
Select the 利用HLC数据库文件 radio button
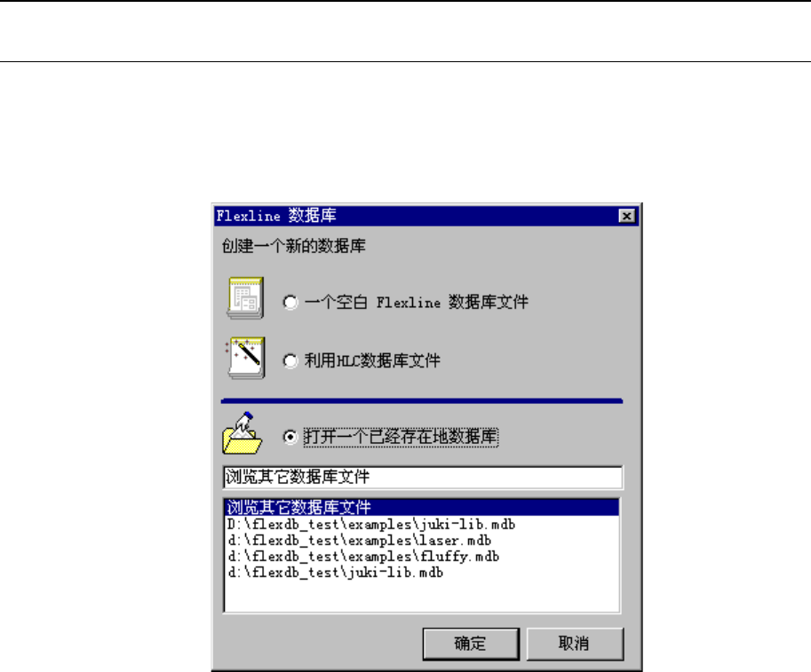coord(290,360)
